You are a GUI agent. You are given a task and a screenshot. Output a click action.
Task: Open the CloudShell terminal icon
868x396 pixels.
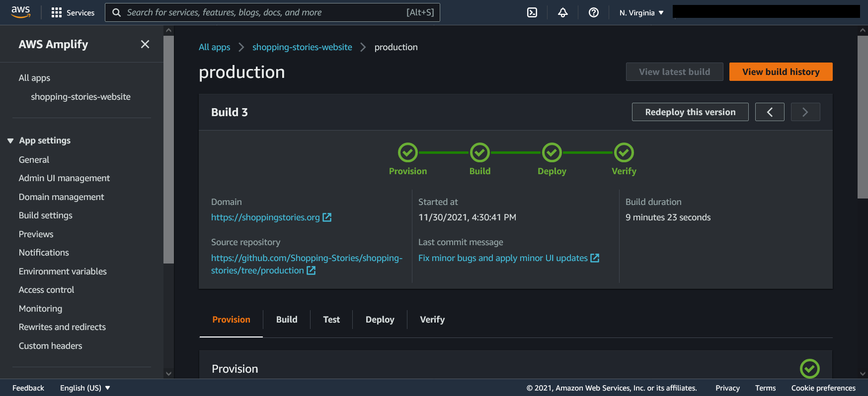tap(532, 12)
